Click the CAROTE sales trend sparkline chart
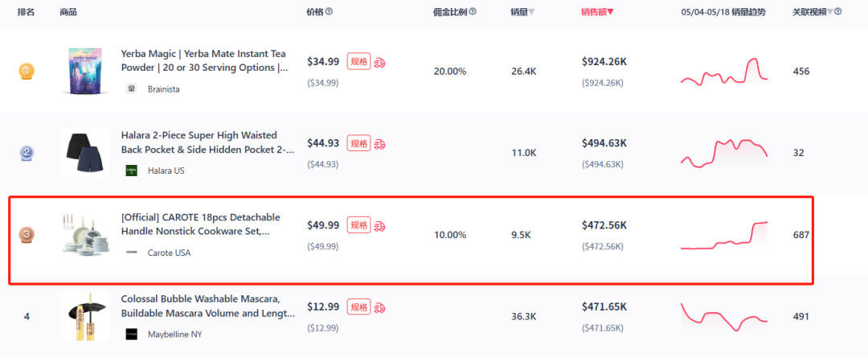This screenshot has height=358, width=868. tap(724, 235)
